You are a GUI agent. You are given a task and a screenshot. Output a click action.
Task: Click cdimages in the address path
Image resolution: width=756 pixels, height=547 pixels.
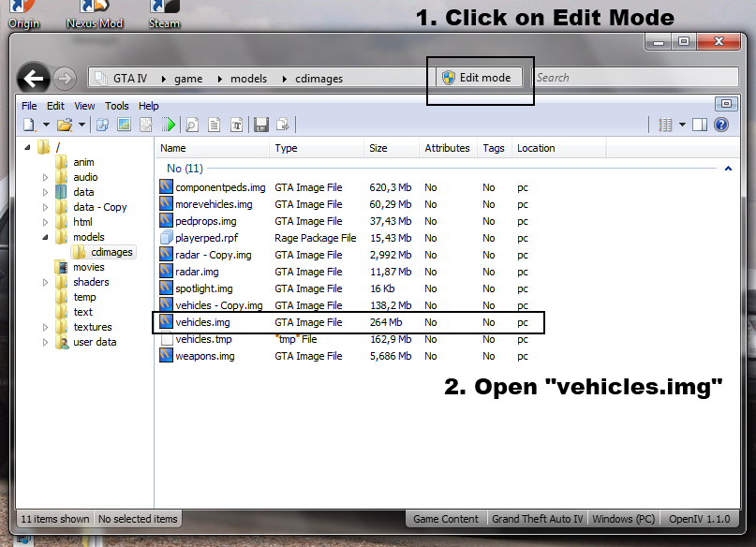tap(319, 78)
